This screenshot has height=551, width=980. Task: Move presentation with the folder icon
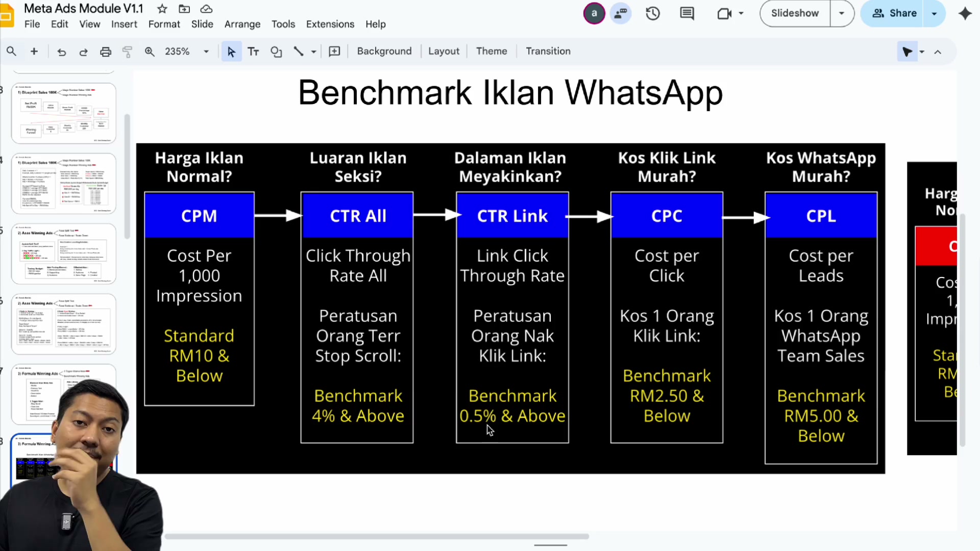point(184,9)
